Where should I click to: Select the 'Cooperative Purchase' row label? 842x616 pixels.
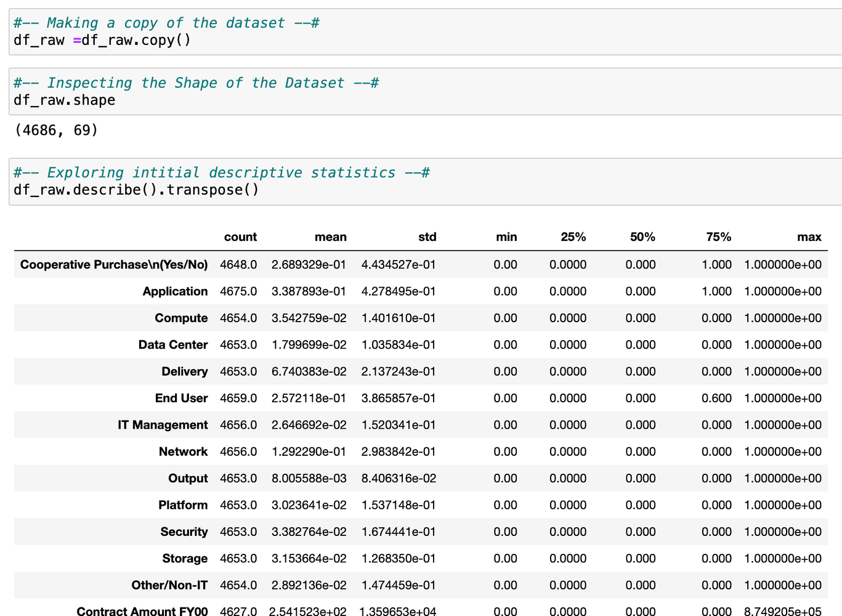click(114, 265)
